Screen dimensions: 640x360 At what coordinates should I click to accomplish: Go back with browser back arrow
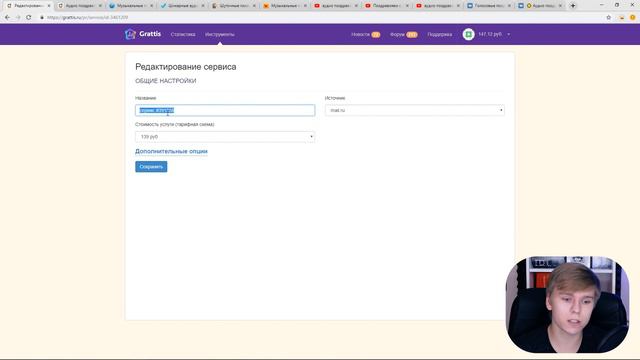pyautogui.click(x=7, y=18)
